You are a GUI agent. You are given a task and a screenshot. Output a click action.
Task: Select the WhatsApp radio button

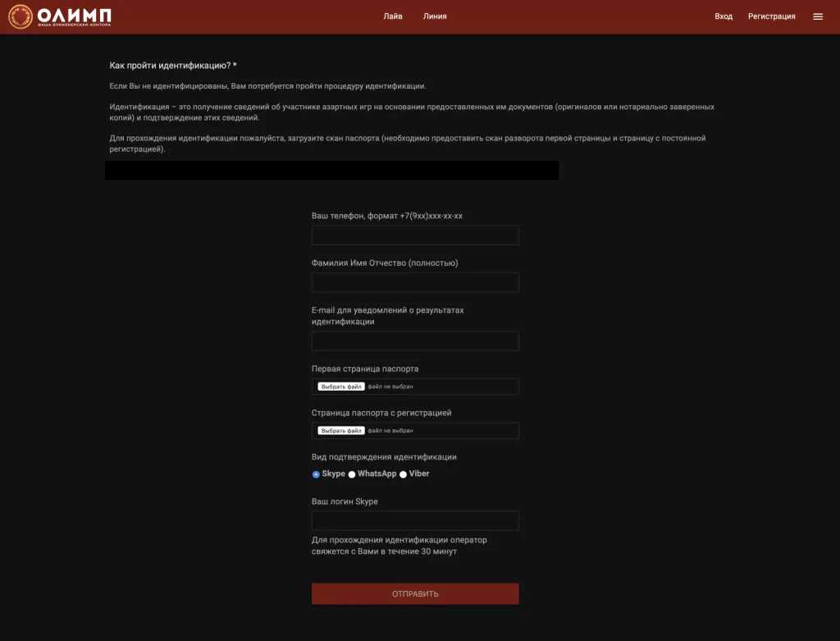352,474
